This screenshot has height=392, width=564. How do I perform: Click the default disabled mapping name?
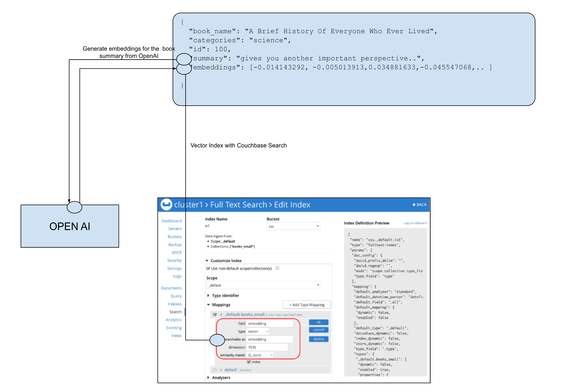tap(230, 370)
